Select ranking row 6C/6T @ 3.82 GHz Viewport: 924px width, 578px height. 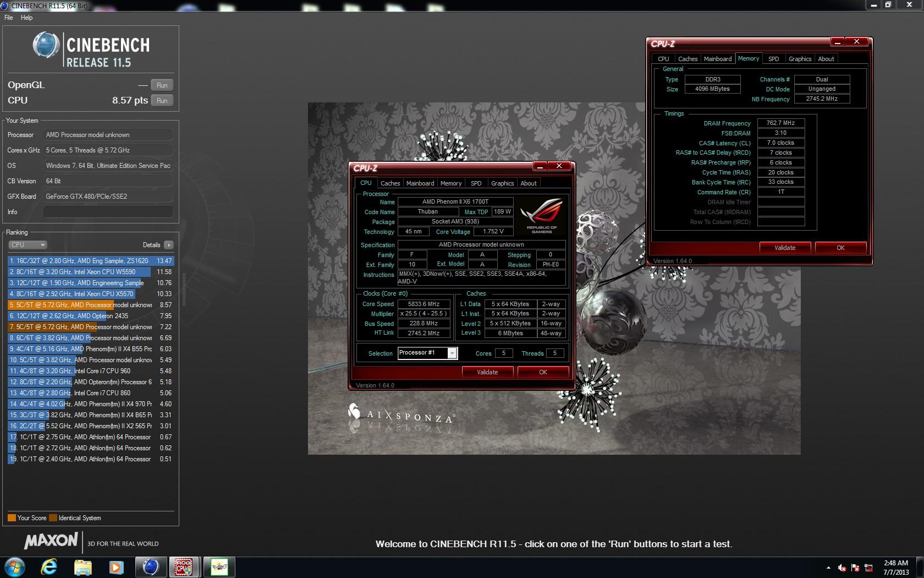click(91, 338)
